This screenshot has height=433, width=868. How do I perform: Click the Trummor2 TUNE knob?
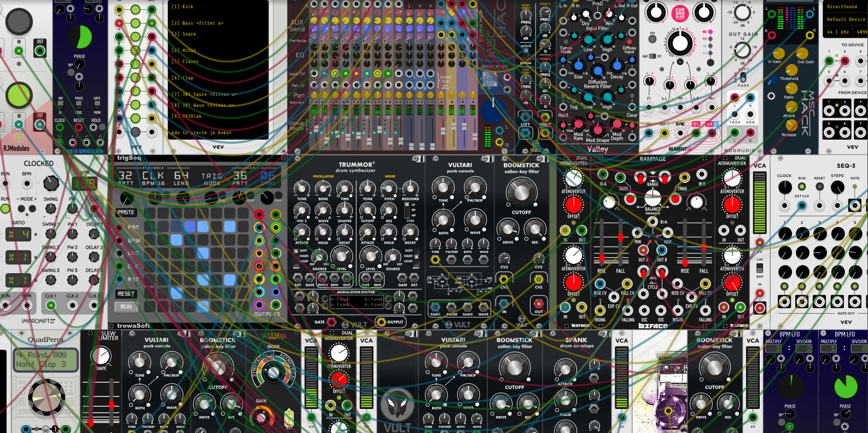tap(301, 188)
